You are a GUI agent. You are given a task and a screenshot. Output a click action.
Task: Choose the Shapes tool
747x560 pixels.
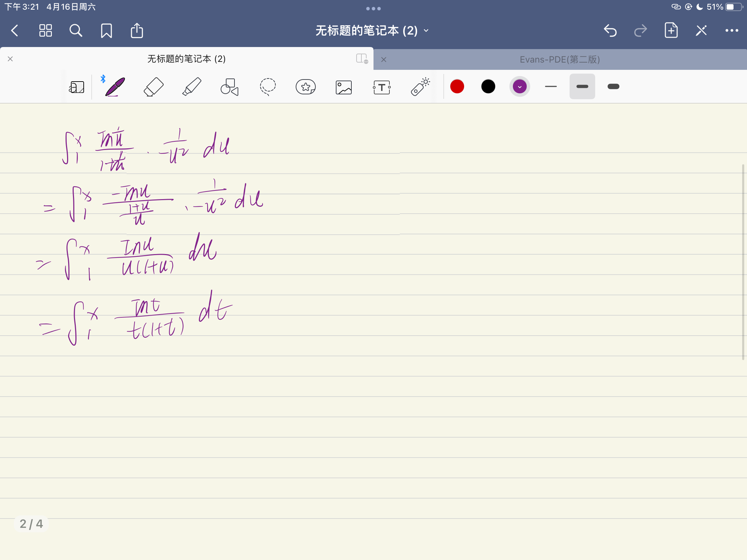click(x=230, y=87)
